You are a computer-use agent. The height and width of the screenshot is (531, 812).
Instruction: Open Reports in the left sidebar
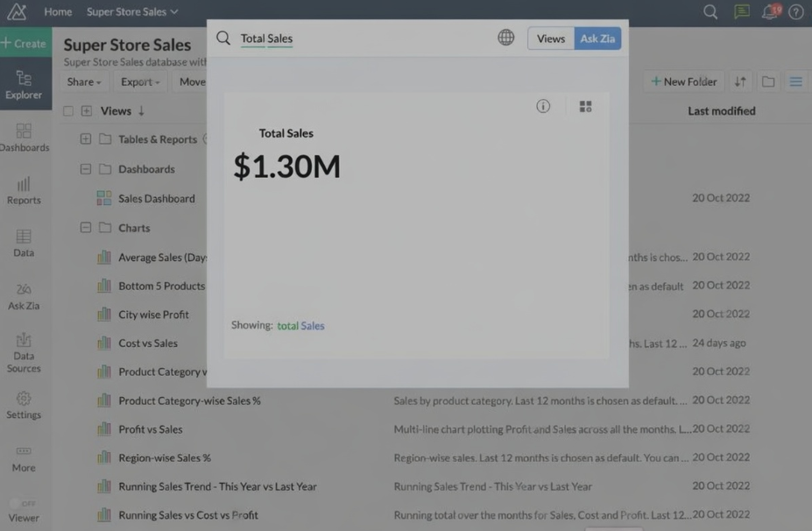coord(24,190)
